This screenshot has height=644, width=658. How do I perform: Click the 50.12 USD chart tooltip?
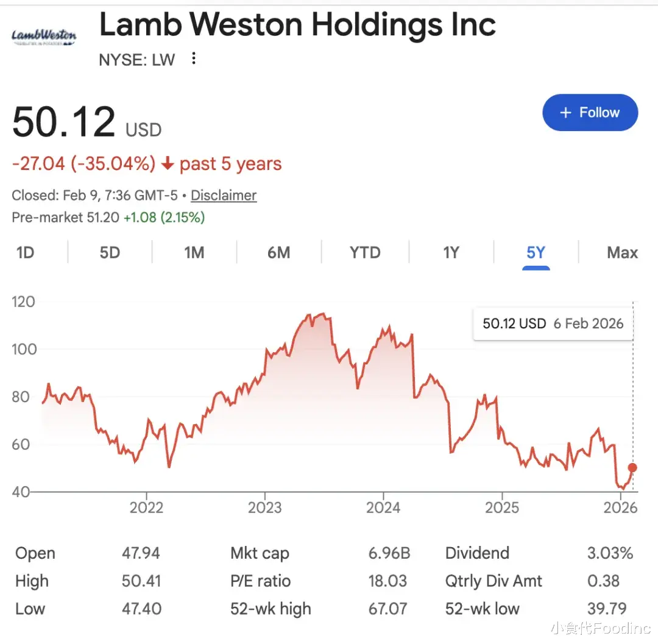point(553,324)
